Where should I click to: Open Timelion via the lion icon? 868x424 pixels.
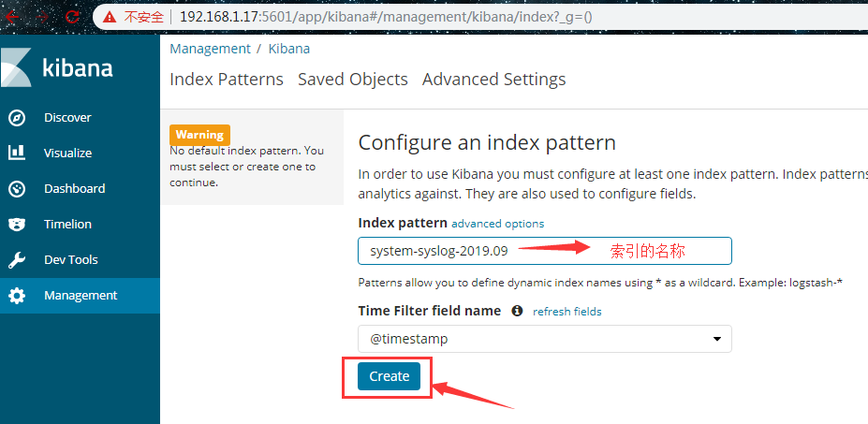[17, 225]
